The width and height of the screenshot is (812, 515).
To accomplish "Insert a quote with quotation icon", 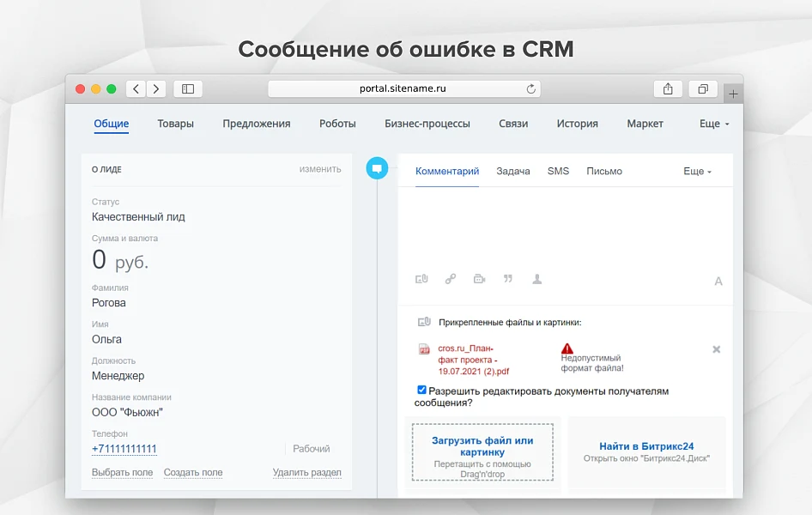I will click(508, 279).
